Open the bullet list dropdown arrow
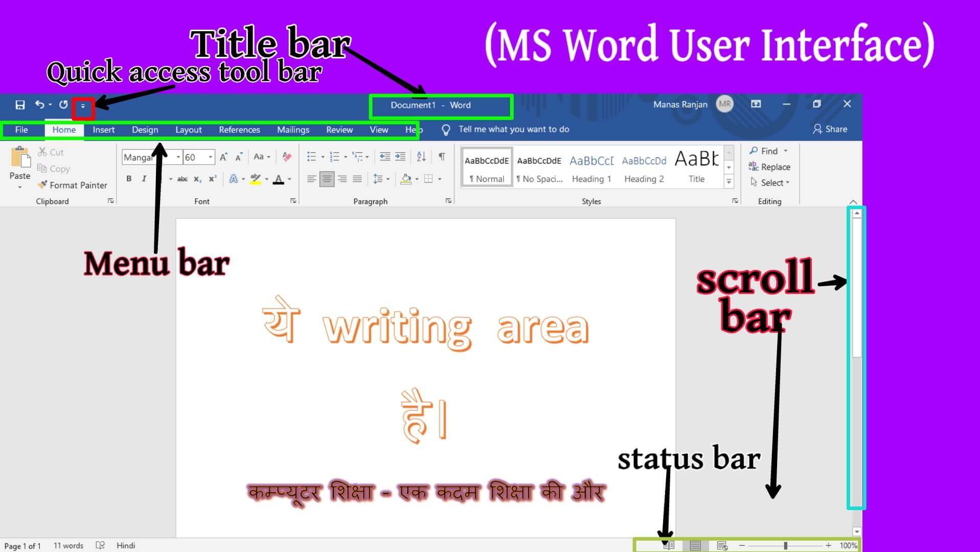The height and width of the screenshot is (552, 980). click(323, 157)
